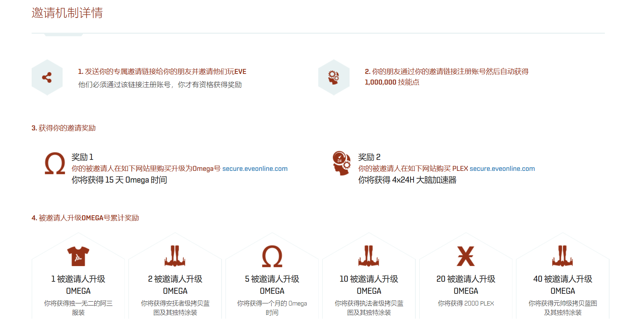This screenshot has width=644, height=335.
Task: Click the Omega symbol beside 奖励 1
Action: tap(55, 163)
